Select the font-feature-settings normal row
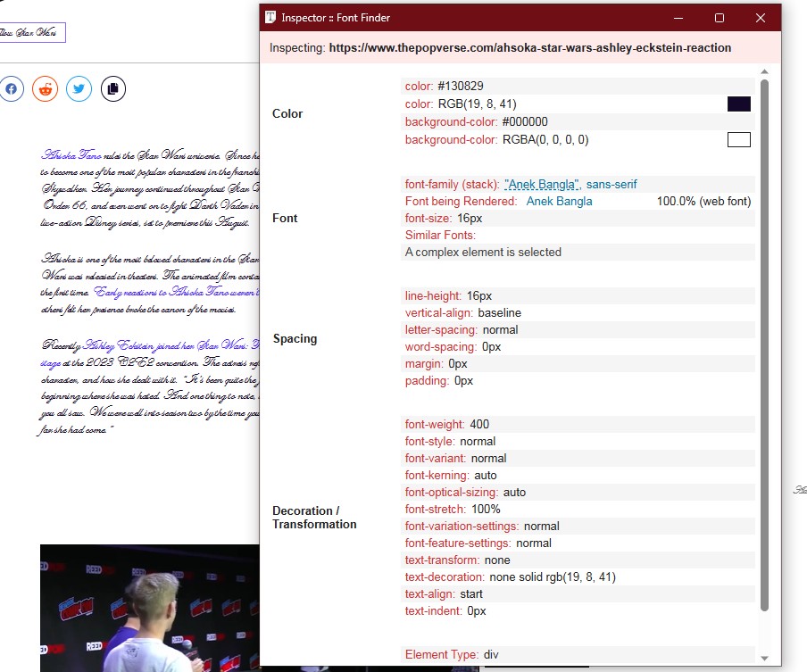807x672 pixels. point(578,543)
